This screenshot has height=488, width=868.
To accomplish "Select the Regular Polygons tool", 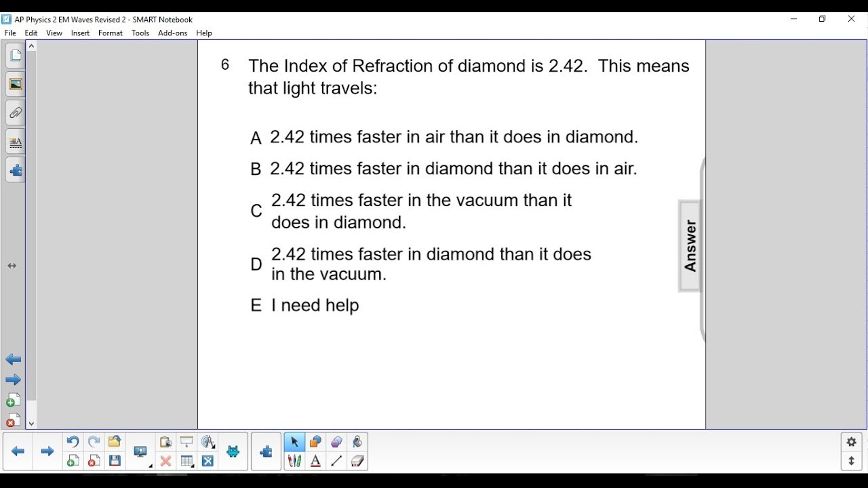I will 336,442.
